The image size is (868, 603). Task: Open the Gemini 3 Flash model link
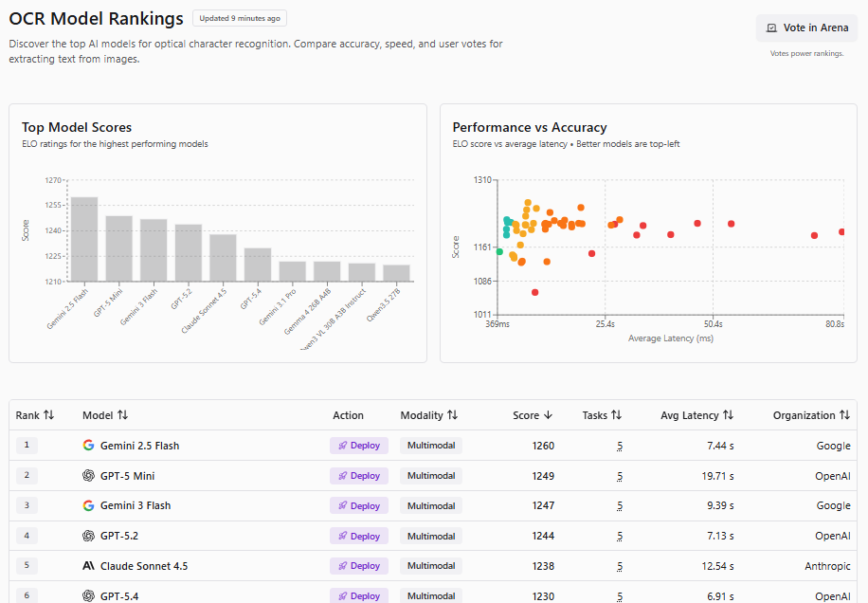(x=136, y=505)
